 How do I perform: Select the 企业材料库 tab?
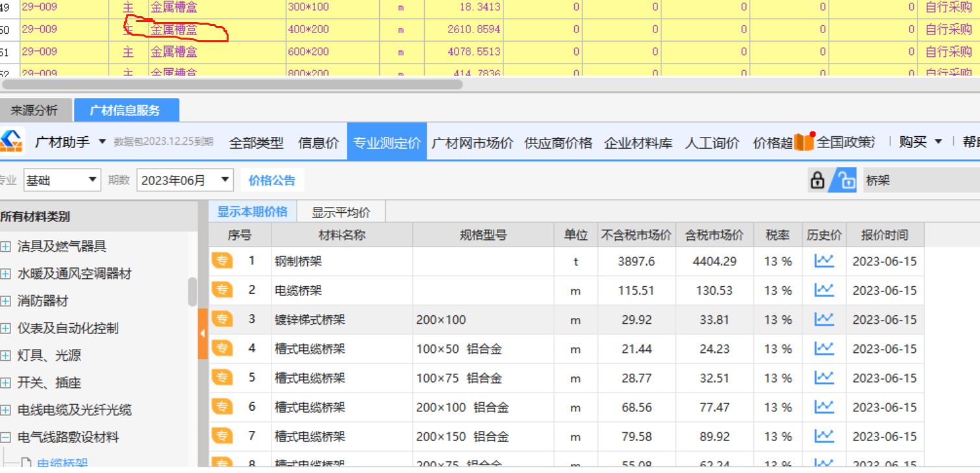coord(638,142)
